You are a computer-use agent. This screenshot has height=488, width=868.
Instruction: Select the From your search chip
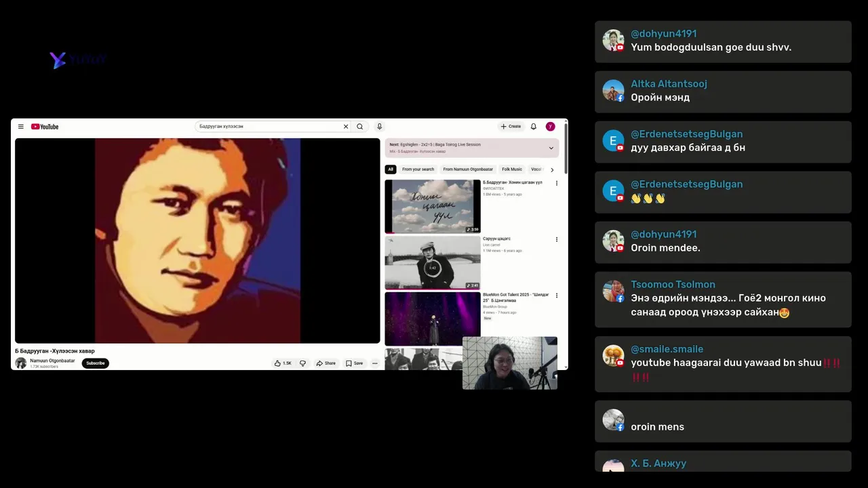(x=418, y=169)
